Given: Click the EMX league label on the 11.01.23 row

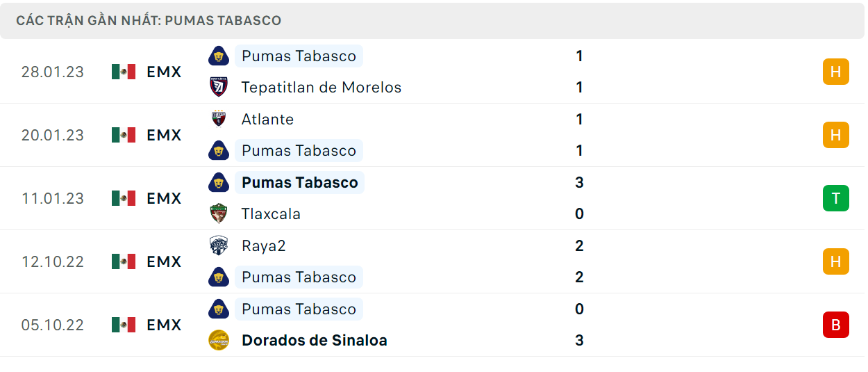Looking at the screenshot, I should 164,198.
